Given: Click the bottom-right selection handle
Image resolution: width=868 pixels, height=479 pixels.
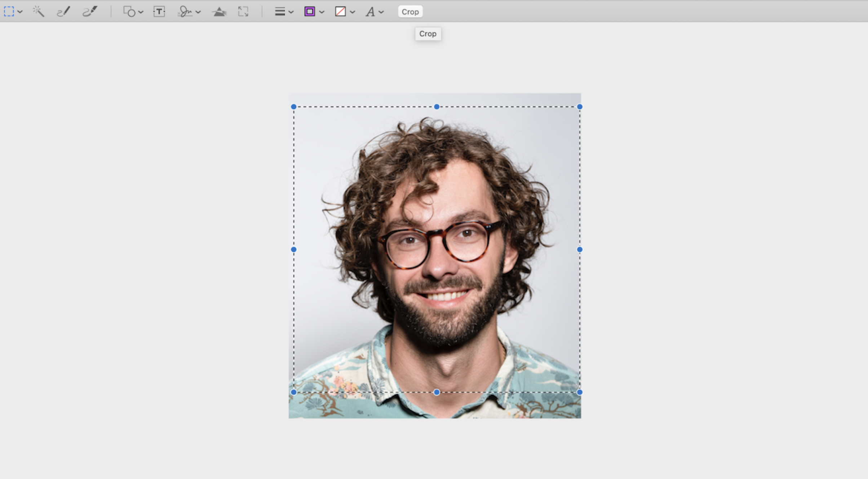Looking at the screenshot, I should [580, 392].
